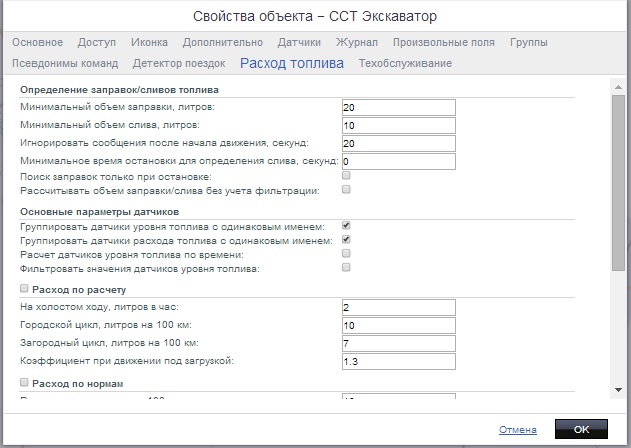Enable the Расход по нормам section checkbox
Image resolution: width=631 pixels, height=448 pixels.
(25, 383)
